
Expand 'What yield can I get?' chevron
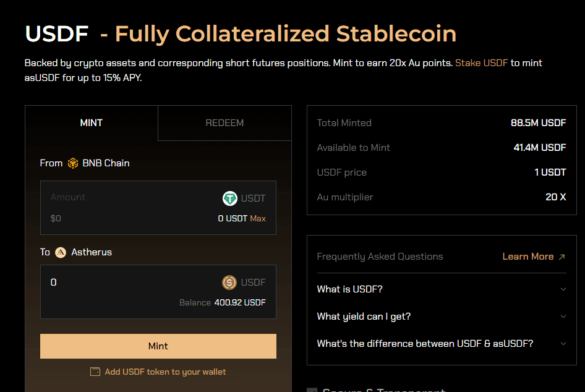coord(563,317)
